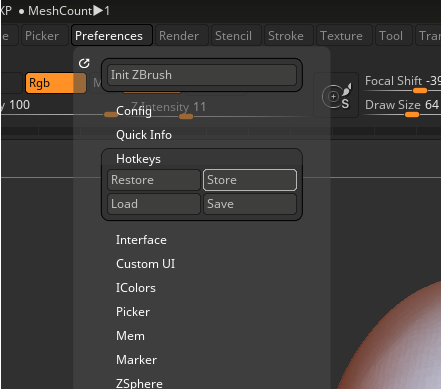Open the Texture menu
441x389 pixels.
(344, 35)
